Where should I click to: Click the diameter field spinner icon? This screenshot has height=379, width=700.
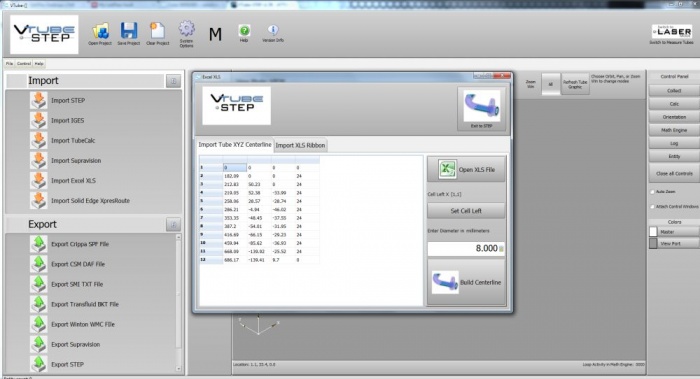[x=501, y=249]
